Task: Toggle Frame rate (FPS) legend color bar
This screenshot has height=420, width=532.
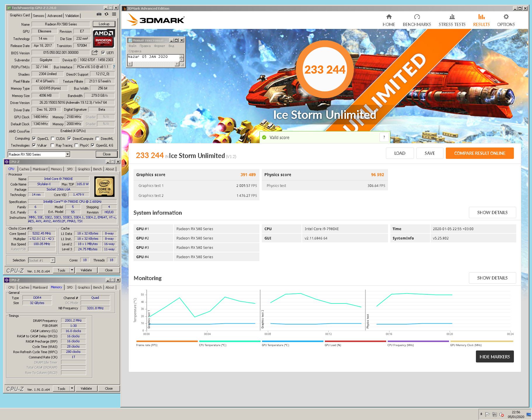Action: pos(167,341)
